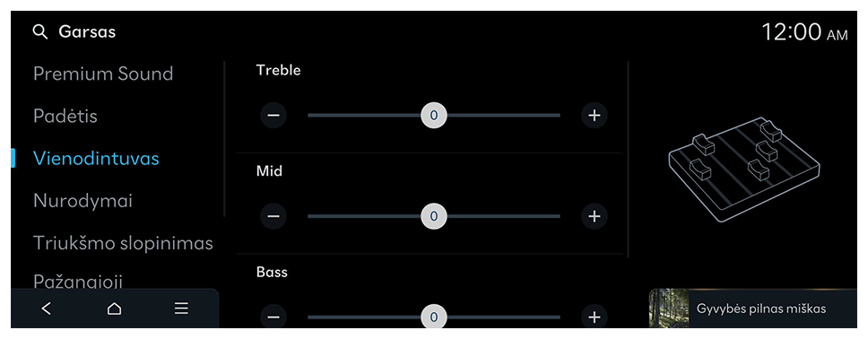Screen dimensions: 868x339
Task: Open the hamburger menu icon
Action: 181,309
